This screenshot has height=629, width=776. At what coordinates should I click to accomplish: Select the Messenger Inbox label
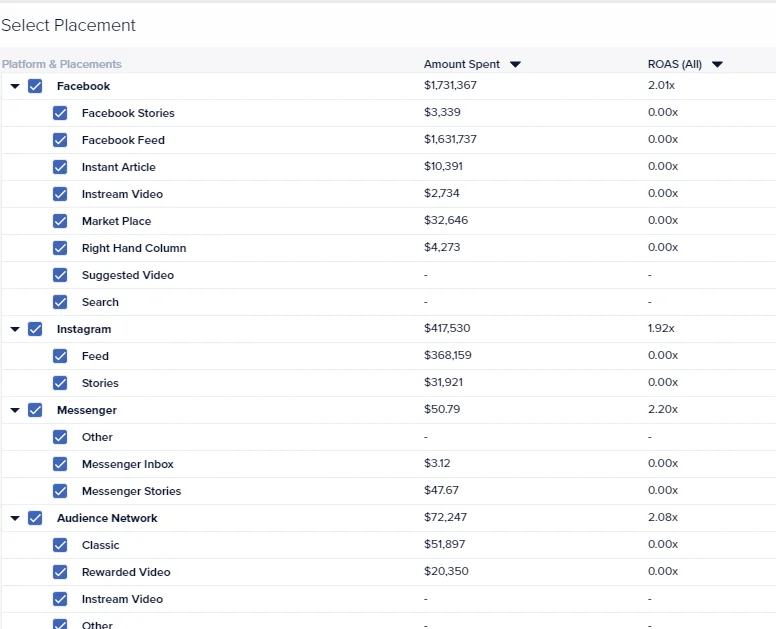pos(128,464)
